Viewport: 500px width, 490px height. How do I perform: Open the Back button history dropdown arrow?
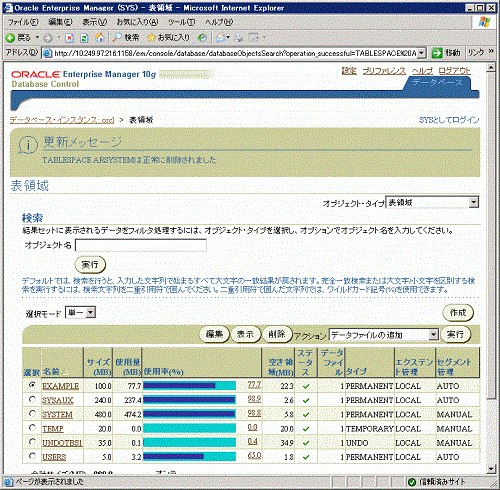[x=37, y=37]
